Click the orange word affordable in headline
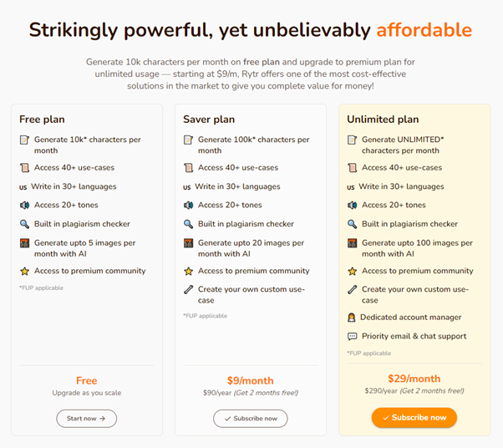 point(424,30)
